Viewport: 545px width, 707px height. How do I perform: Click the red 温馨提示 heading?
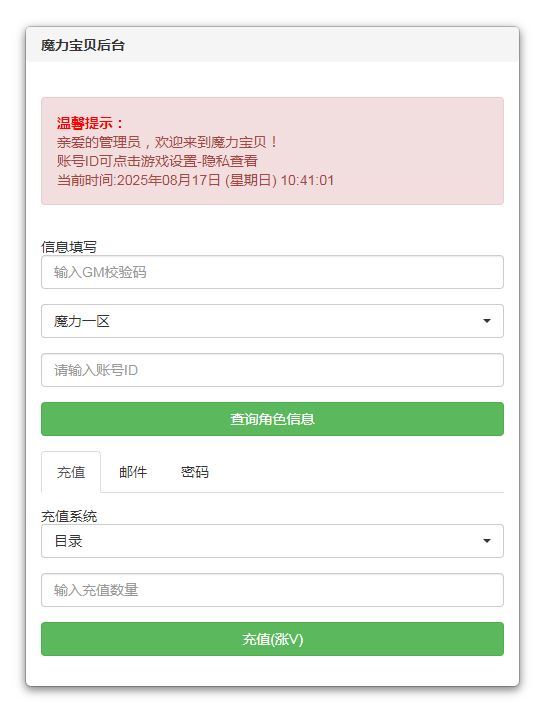click(90, 123)
